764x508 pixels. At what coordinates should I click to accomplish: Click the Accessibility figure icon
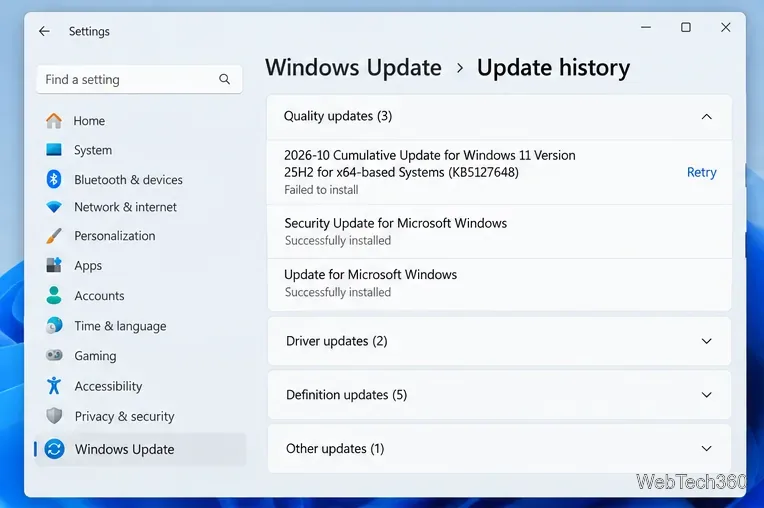coord(54,385)
